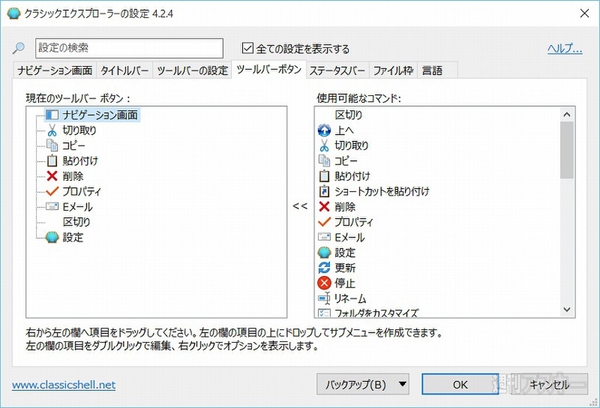Viewport: 600px width, 408px height.
Task: Click the Rename icon in available commands
Action: click(x=324, y=298)
